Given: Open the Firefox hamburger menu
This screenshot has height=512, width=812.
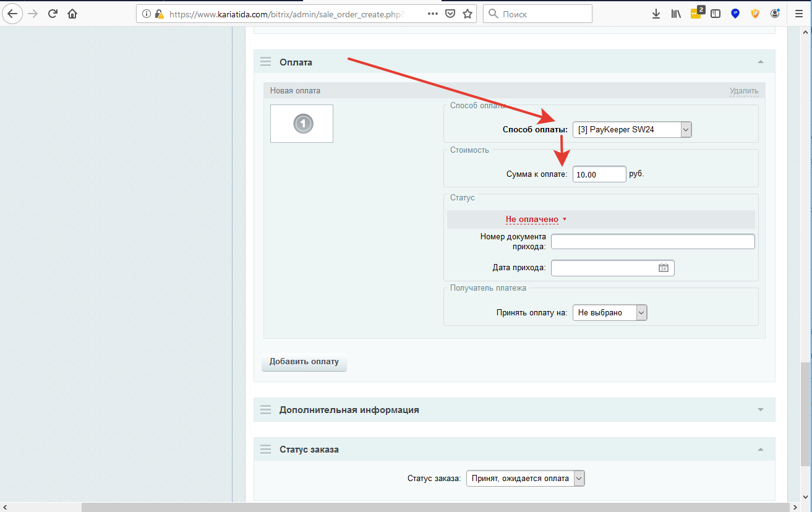Looking at the screenshot, I should pos(798,14).
